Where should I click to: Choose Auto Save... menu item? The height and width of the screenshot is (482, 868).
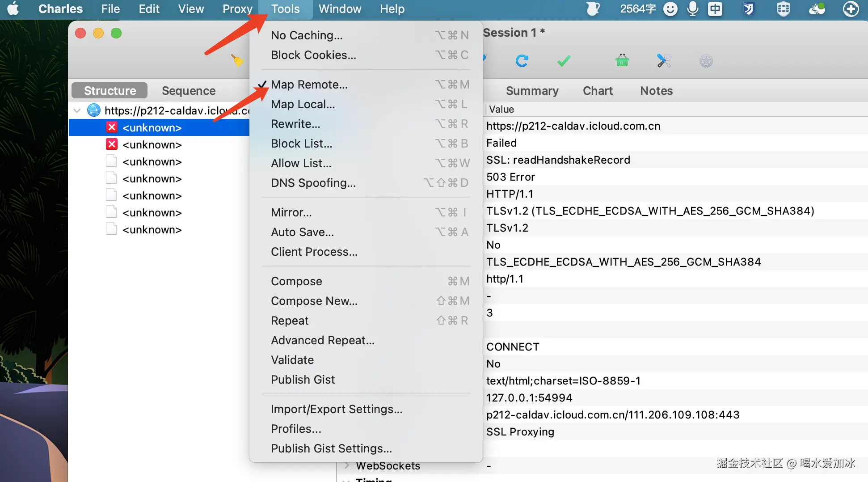[366, 232]
